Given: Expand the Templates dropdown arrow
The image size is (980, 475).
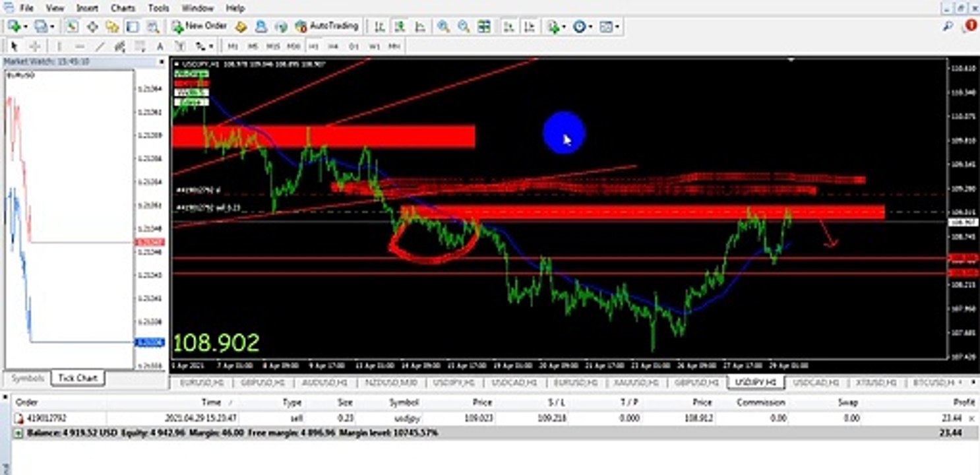Looking at the screenshot, I should point(617,27).
